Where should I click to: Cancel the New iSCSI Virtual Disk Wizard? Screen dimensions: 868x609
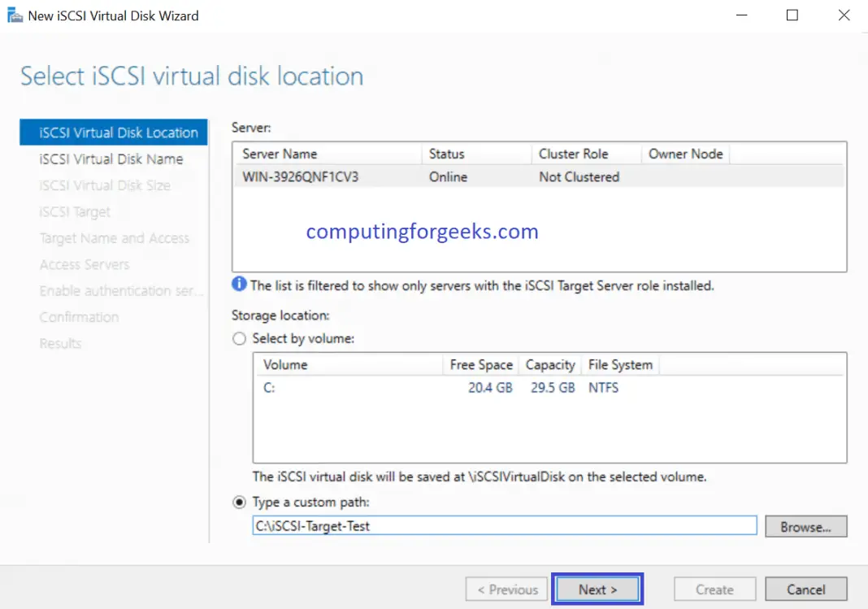[x=805, y=588]
